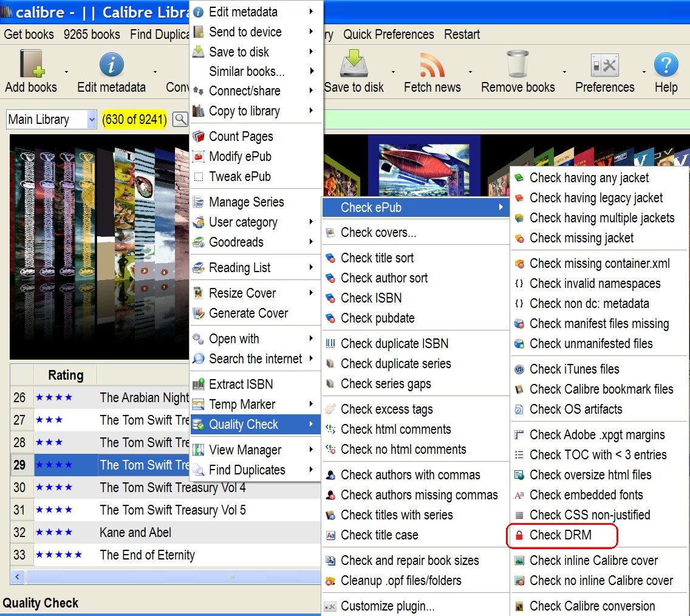This screenshot has width=690, height=616.
Task: Expand the Save to disk toolbar dropdown arrow
Action: click(x=393, y=71)
